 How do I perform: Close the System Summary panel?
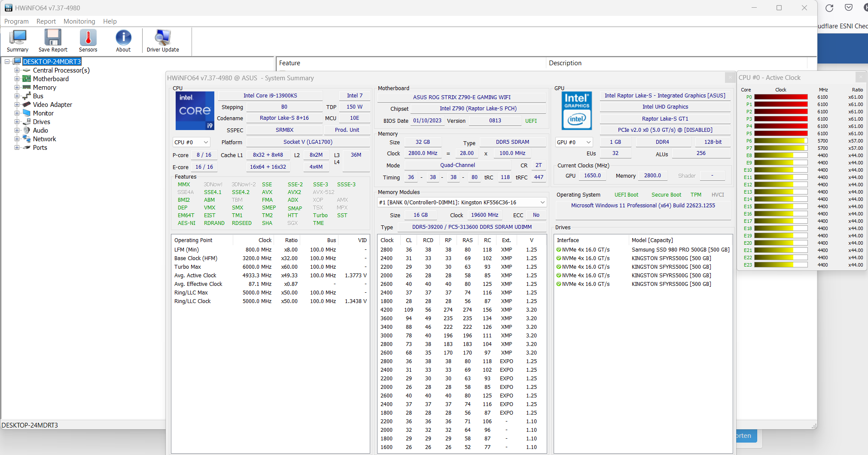(x=730, y=78)
